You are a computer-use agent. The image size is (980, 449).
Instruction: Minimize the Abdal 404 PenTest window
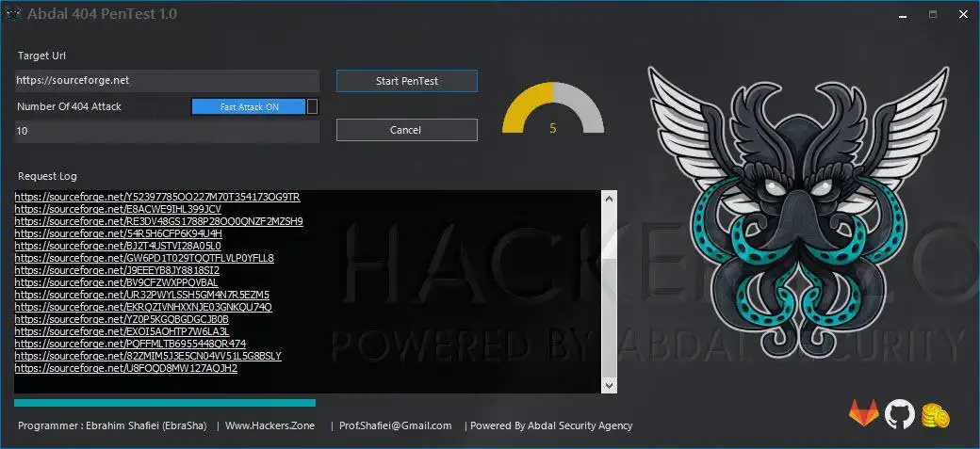tap(903, 14)
